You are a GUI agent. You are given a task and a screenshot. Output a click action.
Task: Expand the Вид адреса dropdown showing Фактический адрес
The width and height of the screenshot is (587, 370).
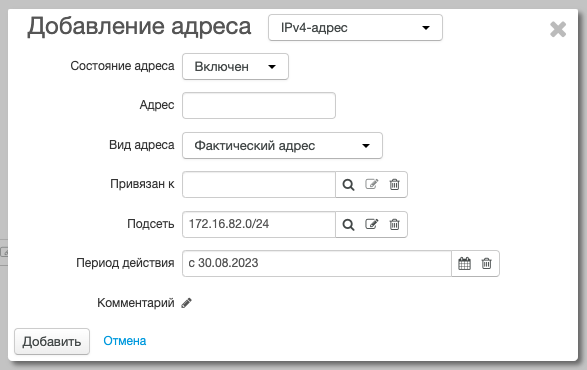pos(282,145)
